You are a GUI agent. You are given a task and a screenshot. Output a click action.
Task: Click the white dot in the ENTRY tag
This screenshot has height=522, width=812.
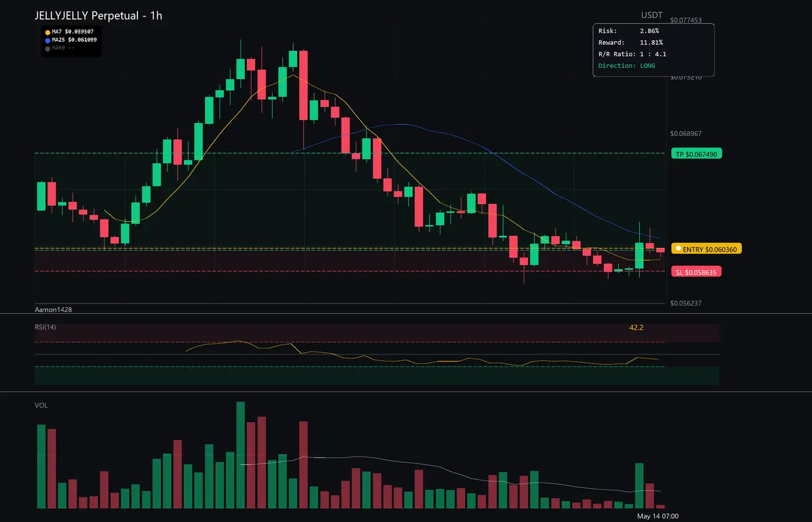[678, 249]
